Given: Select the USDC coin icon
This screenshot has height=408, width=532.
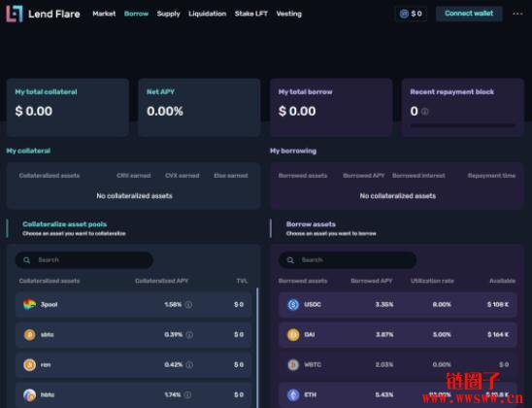Looking at the screenshot, I should pos(293,304).
